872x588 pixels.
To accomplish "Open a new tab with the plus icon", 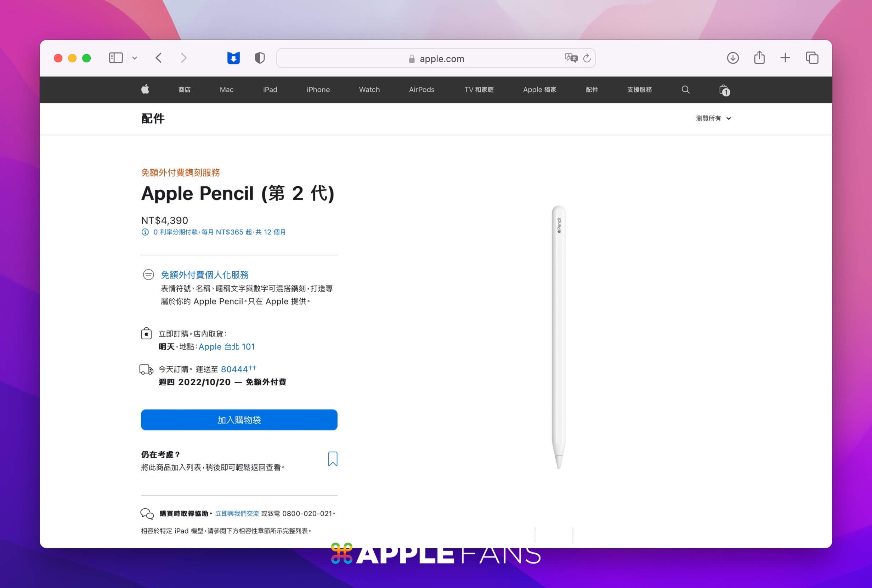I will [x=785, y=58].
